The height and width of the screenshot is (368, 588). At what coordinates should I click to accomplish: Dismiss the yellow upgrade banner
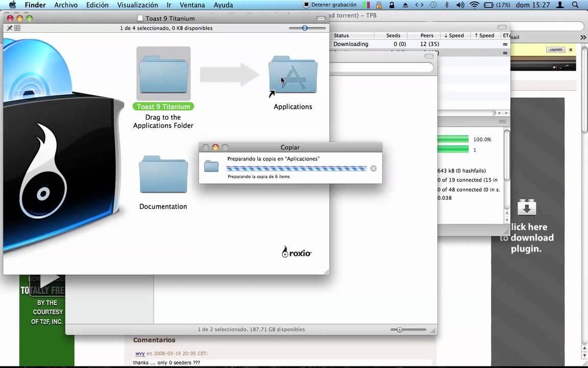click(x=571, y=50)
